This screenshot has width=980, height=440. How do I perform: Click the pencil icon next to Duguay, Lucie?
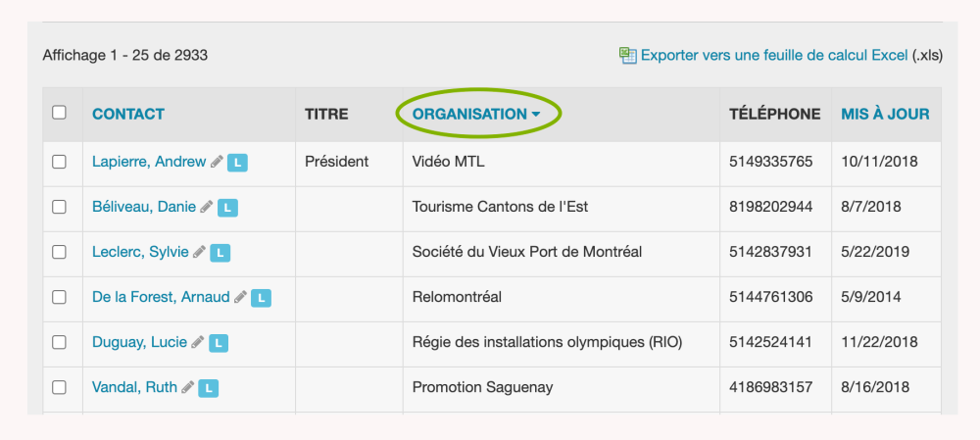197,342
